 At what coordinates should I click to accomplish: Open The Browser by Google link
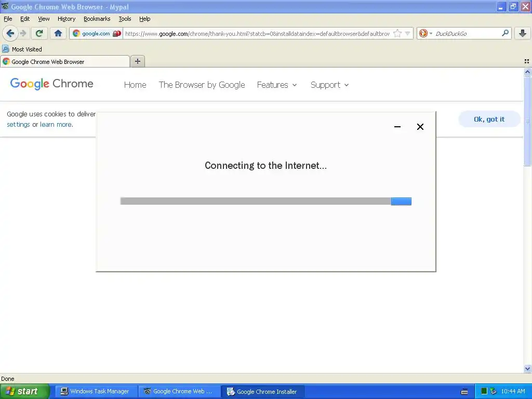[202, 85]
